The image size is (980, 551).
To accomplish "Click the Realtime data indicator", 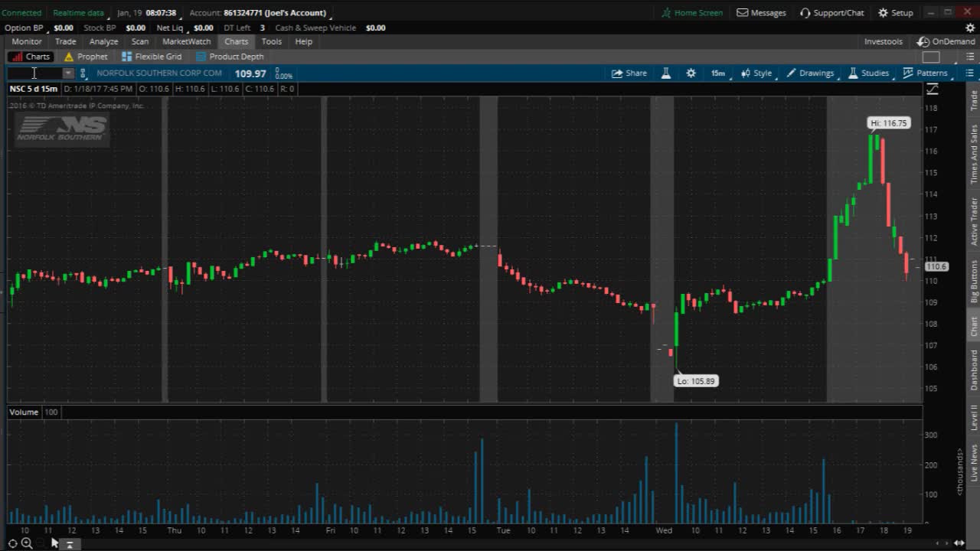I will click(x=78, y=13).
